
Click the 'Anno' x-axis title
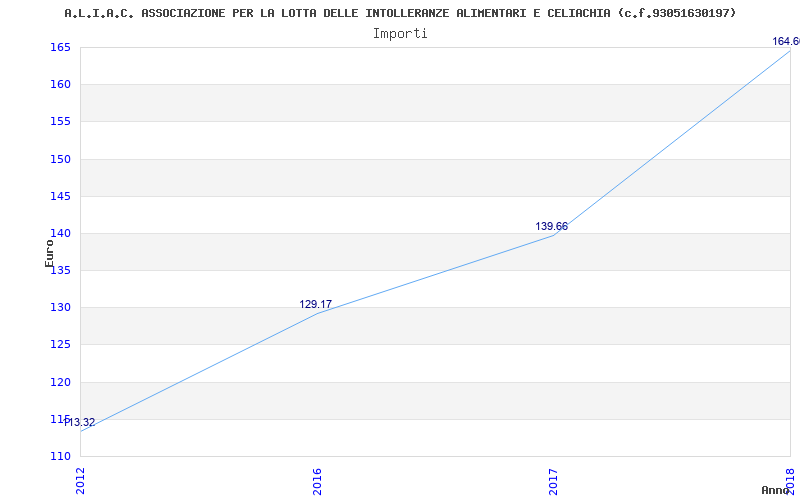(x=775, y=490)
